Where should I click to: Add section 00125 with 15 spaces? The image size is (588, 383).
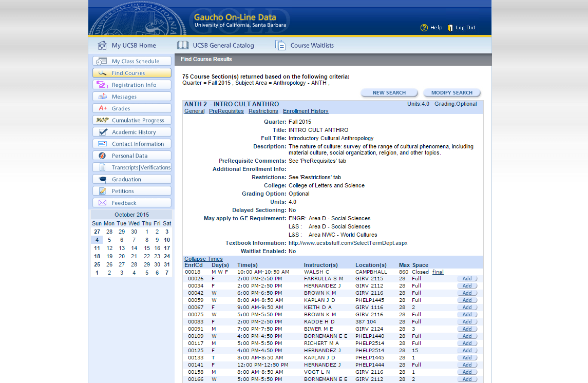point(467,350)
